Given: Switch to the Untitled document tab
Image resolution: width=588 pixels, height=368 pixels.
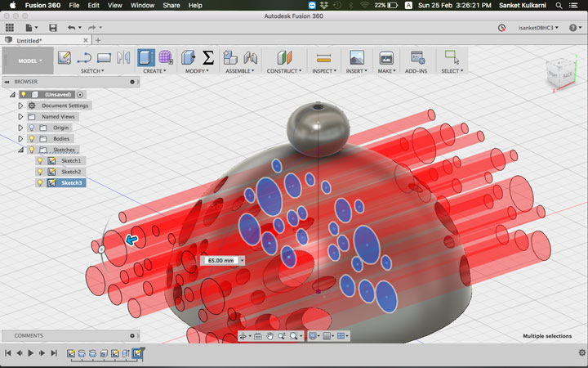Looking at the screenshot, I should [x=46, y=40].
